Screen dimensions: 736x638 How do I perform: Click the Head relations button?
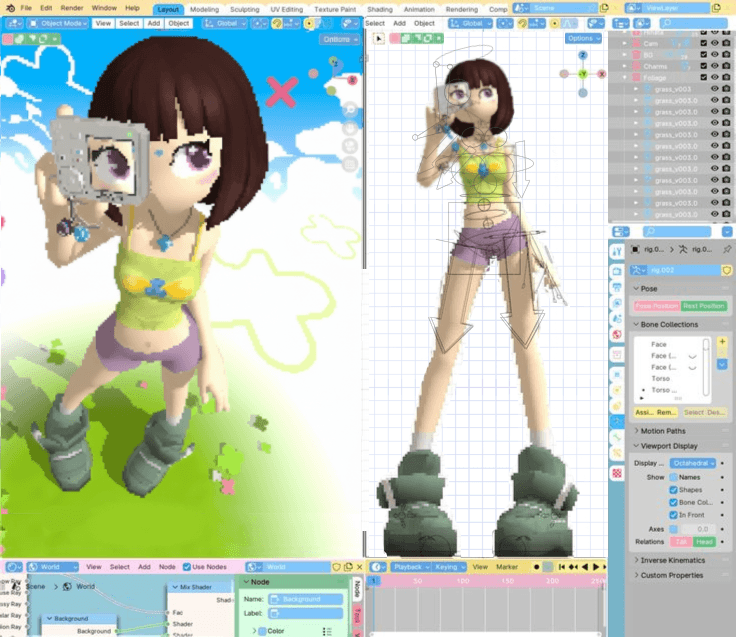click(704, 542)
